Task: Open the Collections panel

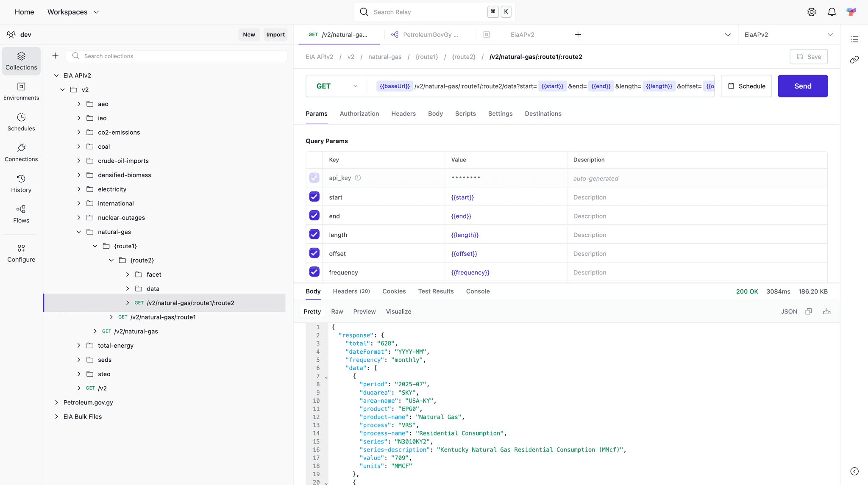Action: (x=21, y=61)
